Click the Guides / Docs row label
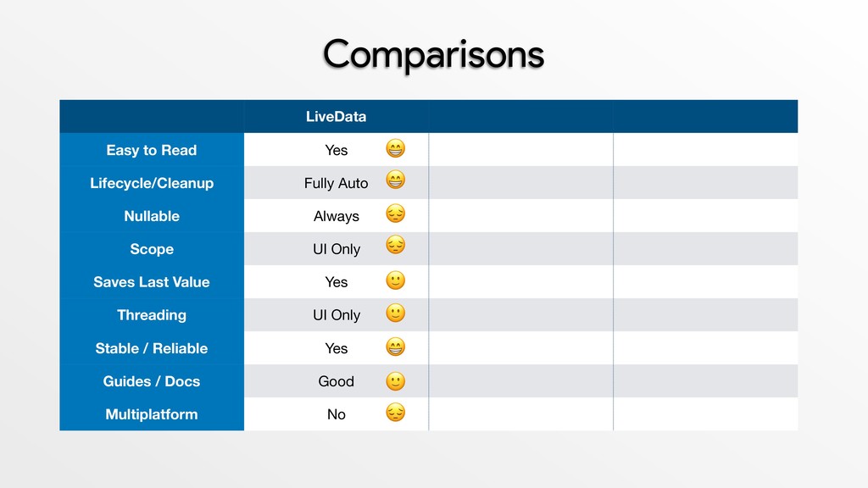 [x=152, y=381]
